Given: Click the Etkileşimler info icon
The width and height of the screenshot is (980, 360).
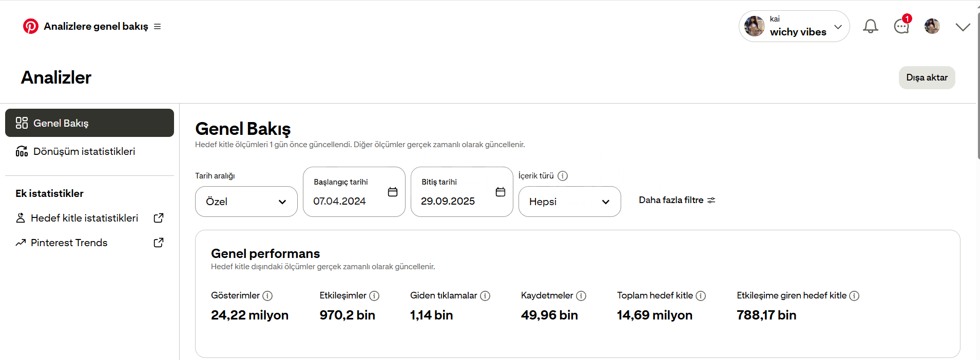Looking at the screenshot, I should point(374,296).
